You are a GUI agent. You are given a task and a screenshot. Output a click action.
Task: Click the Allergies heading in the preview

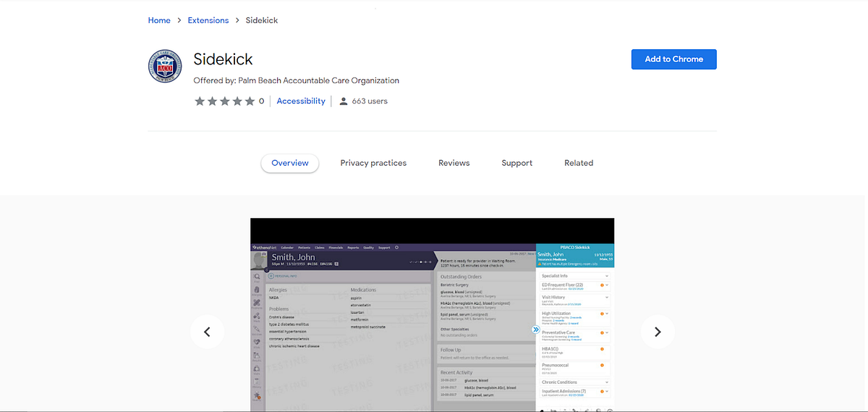278,290
